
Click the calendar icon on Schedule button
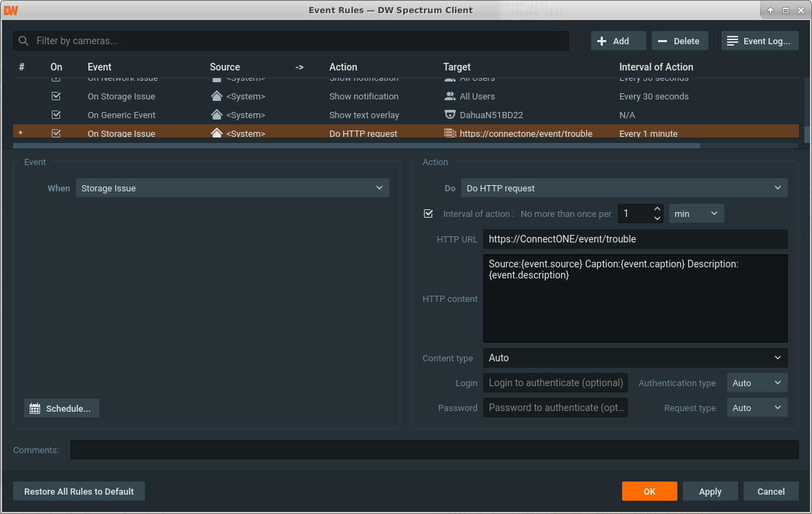tap(35, 408)
